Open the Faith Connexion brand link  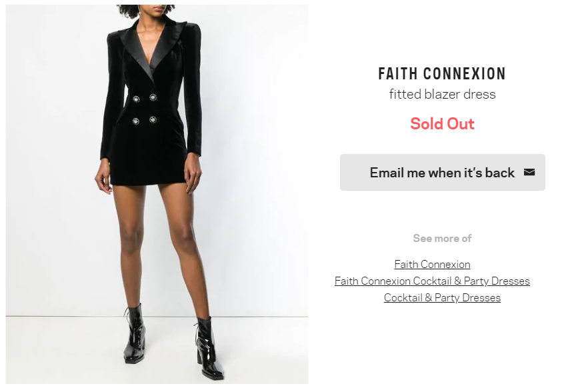pyautogui.click(x=432, y=265)
